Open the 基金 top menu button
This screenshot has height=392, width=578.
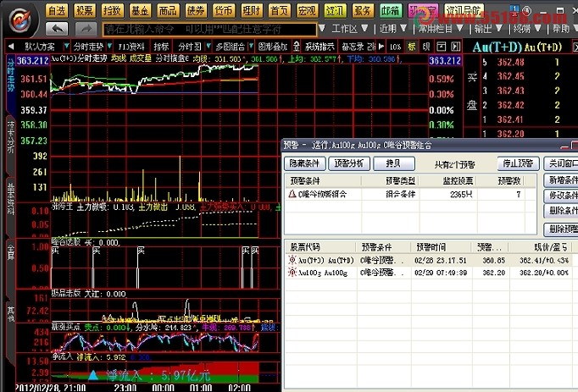pyautogui.click(x=140, y=11)
